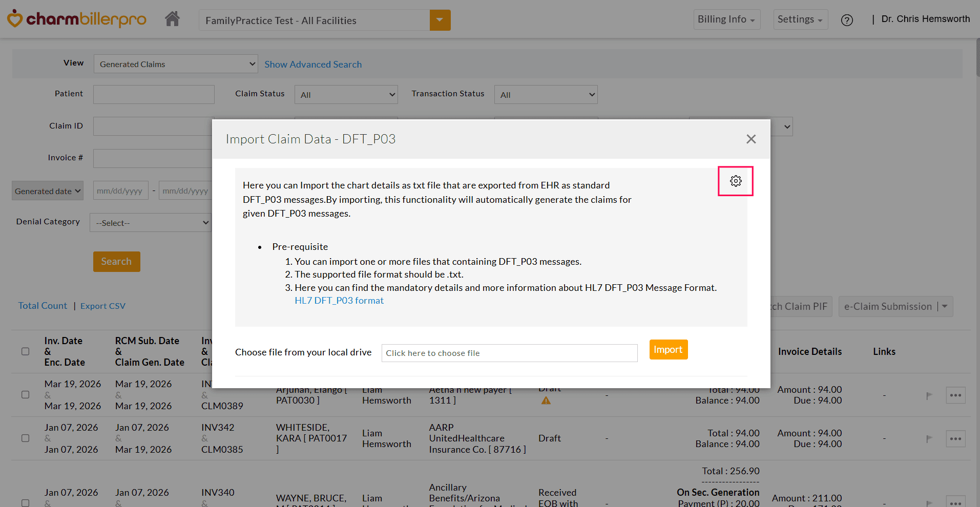Click Amount : 211.00 in INV340 row
980x507 pixels.
807,498
